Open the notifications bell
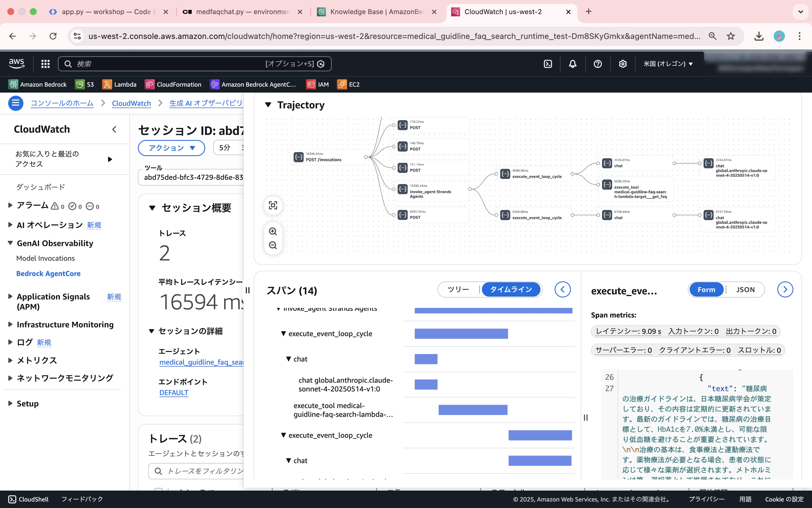 573,64
